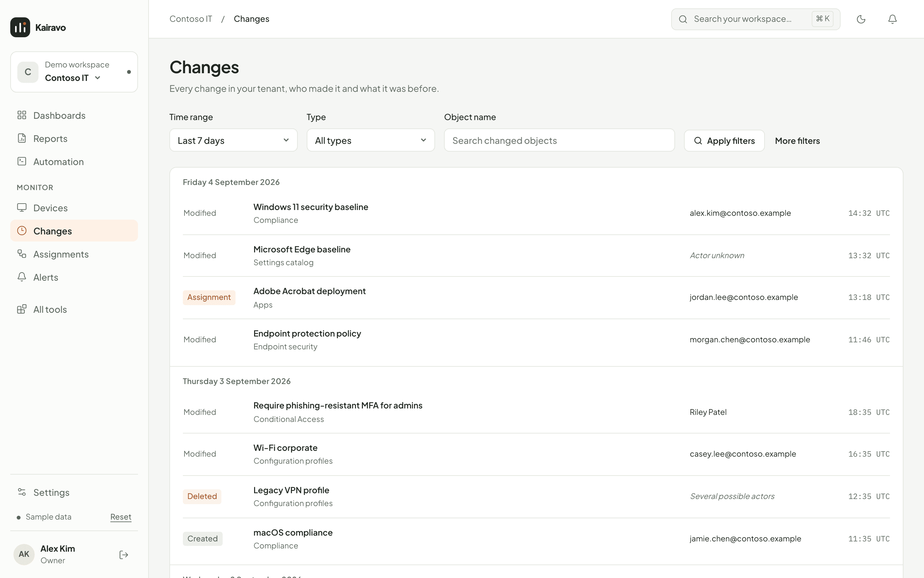Image resolution: width=924 pixels, height=578 pixels.
Task: Click the Alerts bell icon in sidebar
Action: pyautogui.click(x=22, y=277)
